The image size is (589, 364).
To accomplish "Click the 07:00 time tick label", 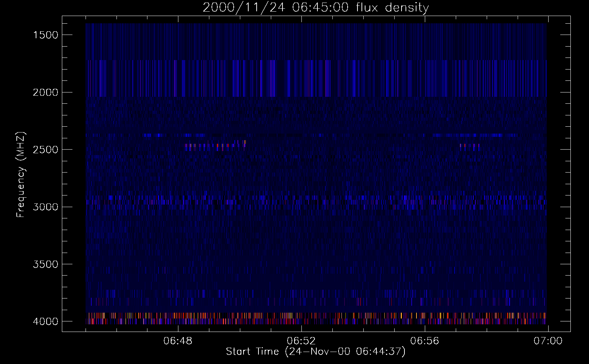I will (548, 341).
